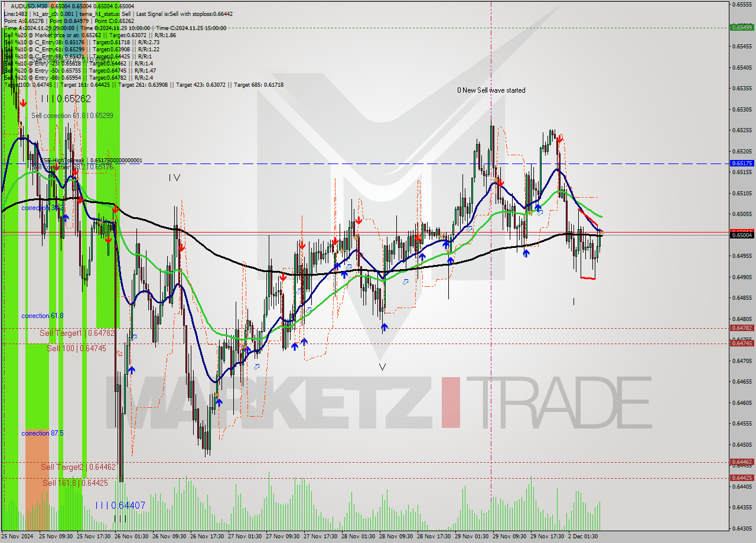Click the FSB-HighToBreak level label

92,160
